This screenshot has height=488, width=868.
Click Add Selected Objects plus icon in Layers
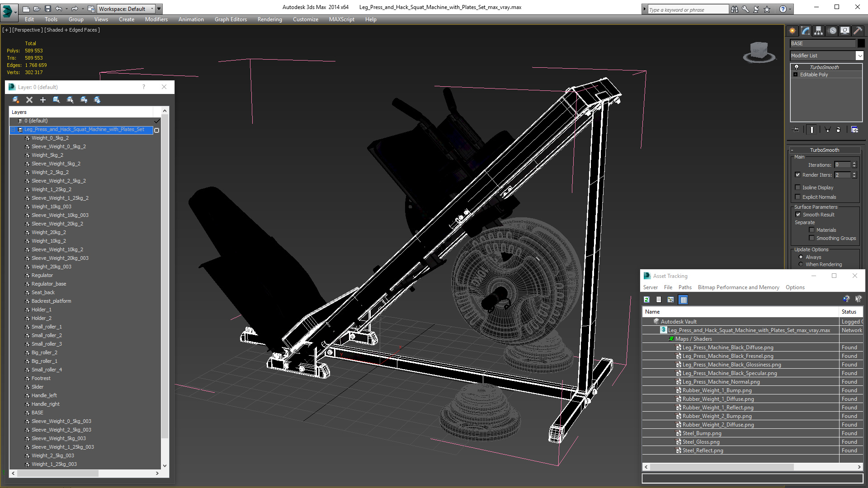tap(43, 100)
